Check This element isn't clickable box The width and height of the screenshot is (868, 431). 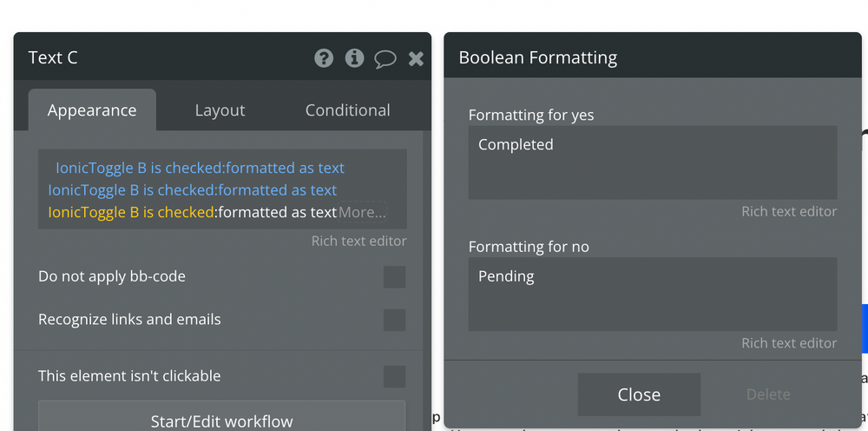395,377
